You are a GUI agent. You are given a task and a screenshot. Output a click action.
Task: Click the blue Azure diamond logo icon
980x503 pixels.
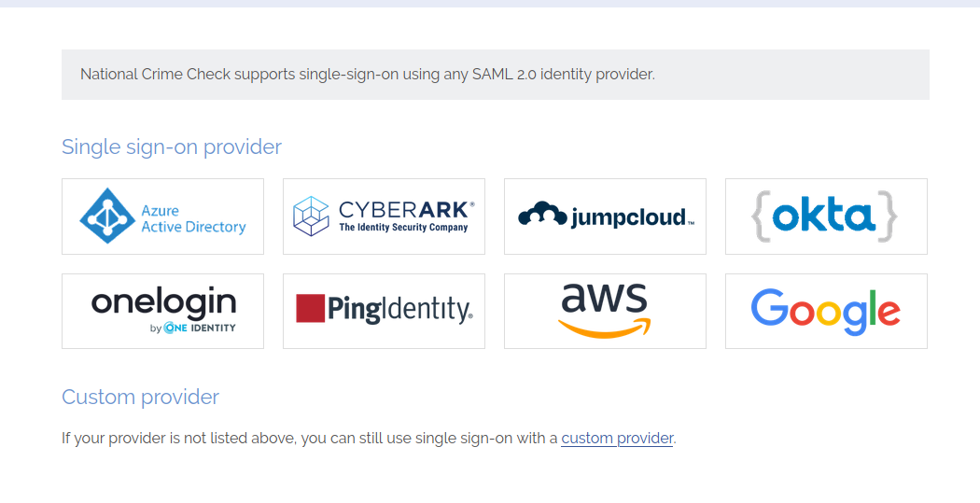(107, 216)
